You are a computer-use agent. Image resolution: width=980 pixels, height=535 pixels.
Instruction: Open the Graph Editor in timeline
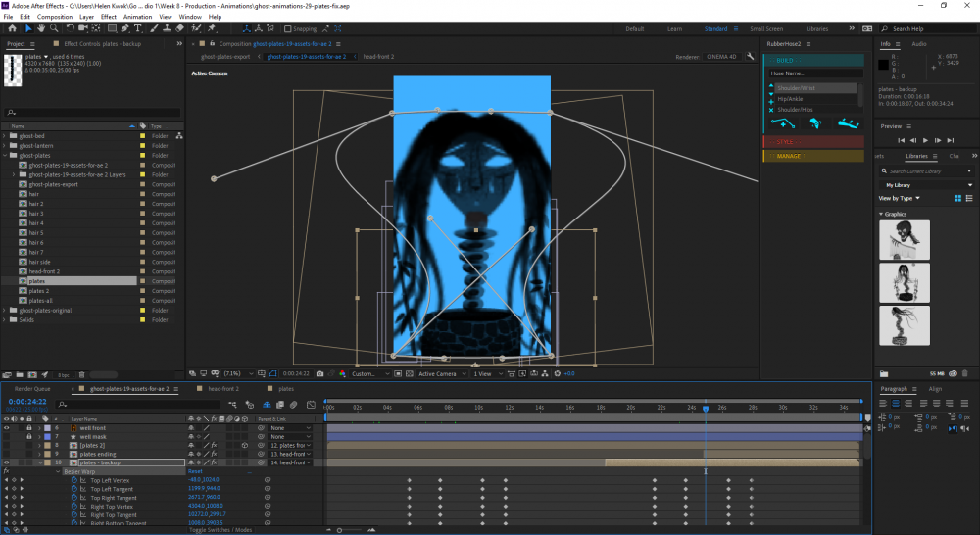click(x=311, y=405)
